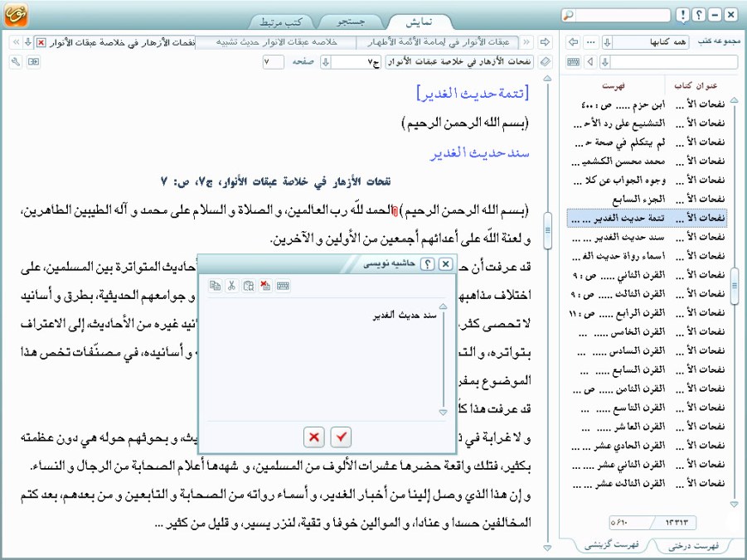Click the copy icon in the annotation dialog
747x560 pixels.
(215, 286)
